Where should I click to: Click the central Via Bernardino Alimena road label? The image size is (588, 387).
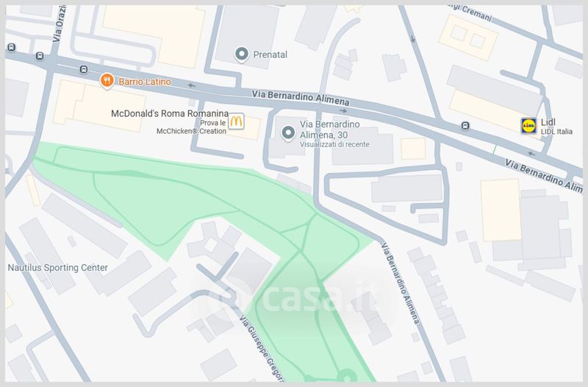[x=301, y=98]
